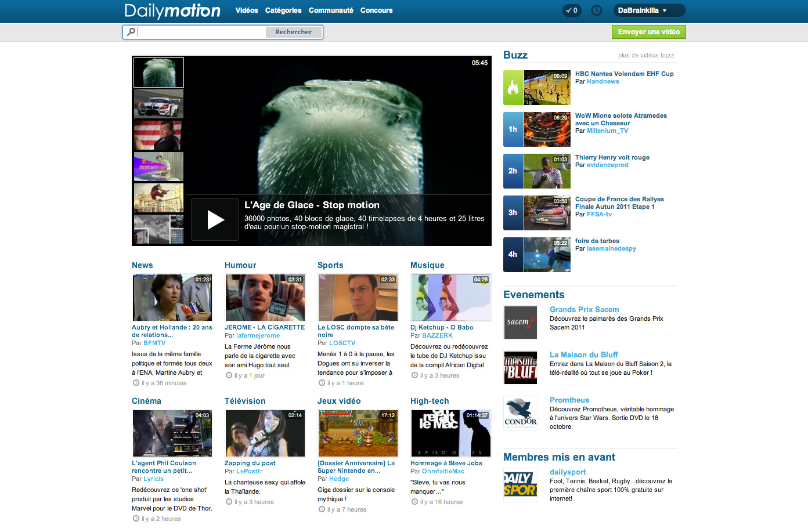Click the Condor Prometheus logo
This screenshot has width=808, height=532.
click(x=521, y=413)
